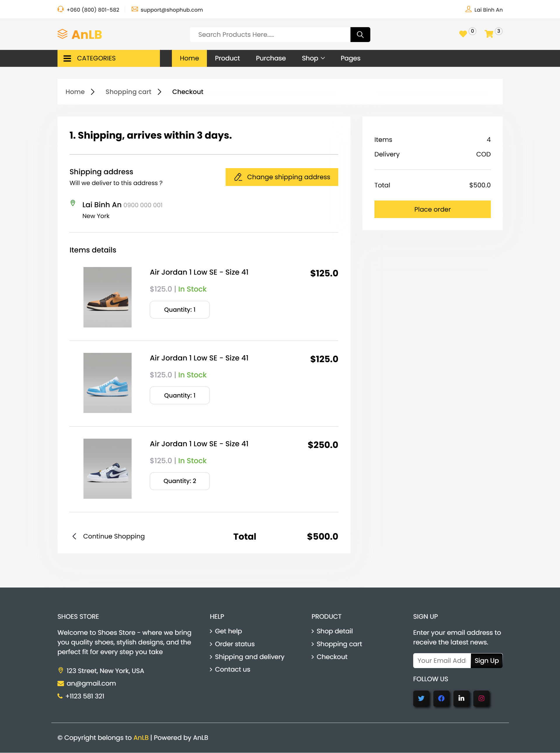Open the CATEGORIES dropdown
560x753 pixels.
(x=109, y=58)
